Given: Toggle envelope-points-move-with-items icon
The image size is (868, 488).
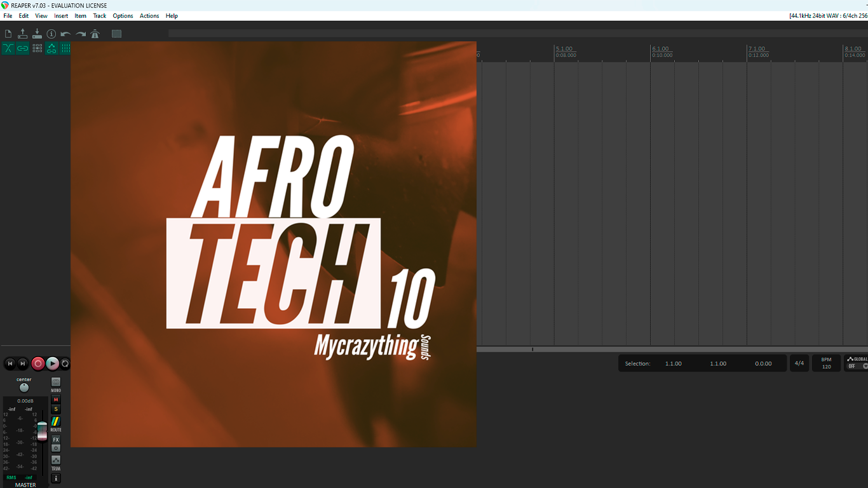Looking at the screenshot, I should tap(51, 48).
